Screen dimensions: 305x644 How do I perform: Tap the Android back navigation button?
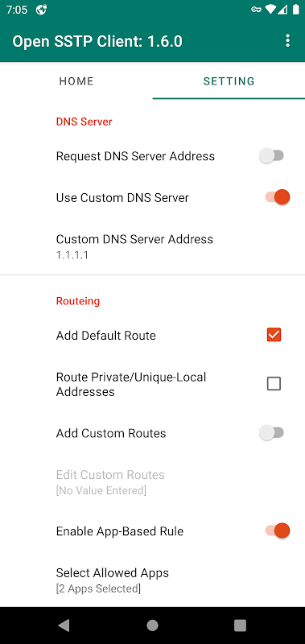(64, 625)
